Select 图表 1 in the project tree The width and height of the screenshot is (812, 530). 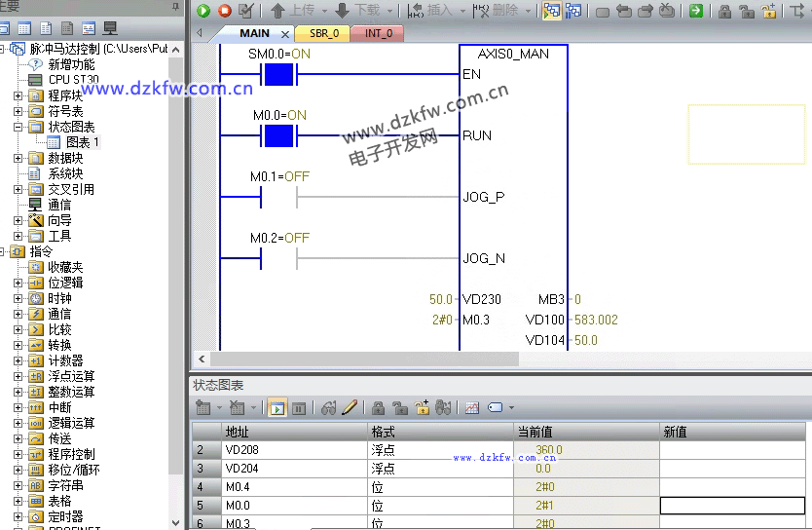tap(82, 142)
